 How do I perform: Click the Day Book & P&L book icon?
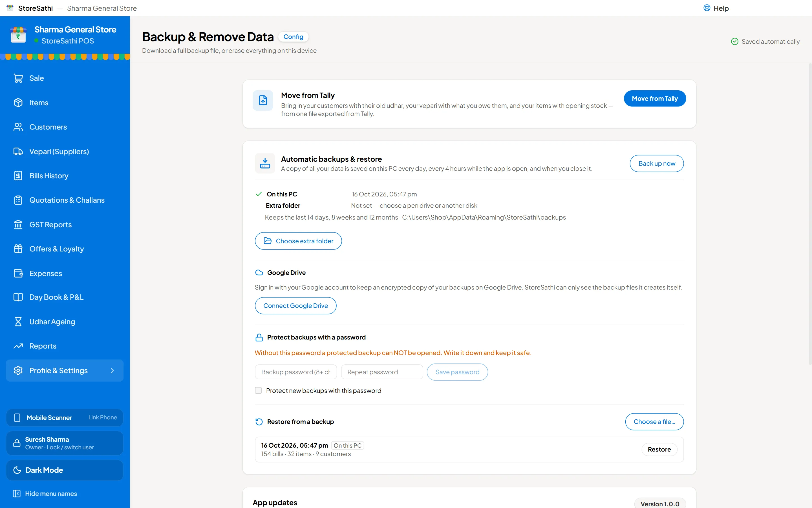tap(18, 297)
